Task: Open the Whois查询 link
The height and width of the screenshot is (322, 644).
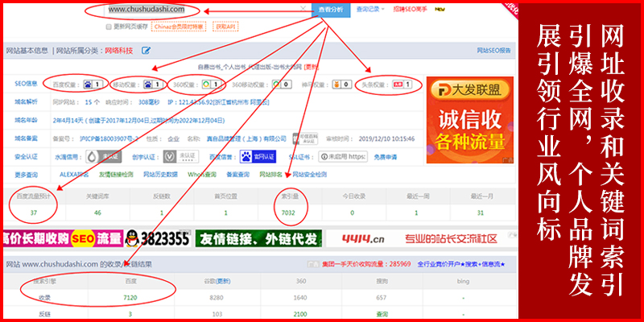Action: pos(200,174)
